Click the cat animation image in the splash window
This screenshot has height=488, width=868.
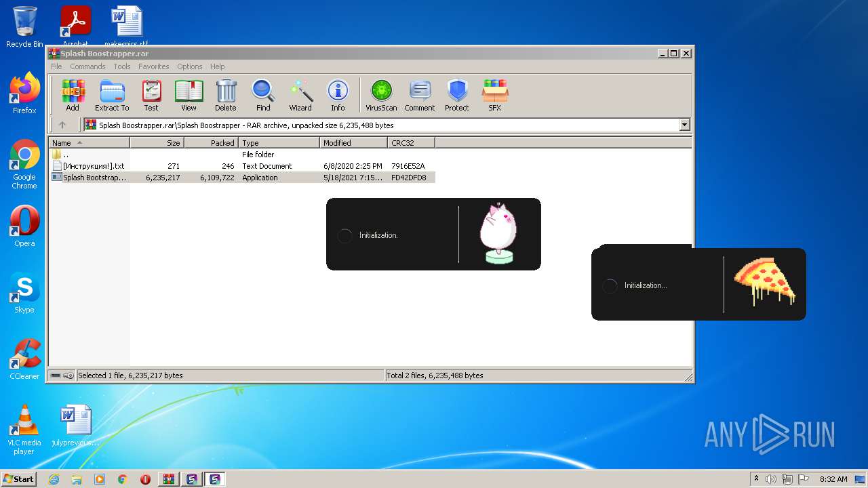click(x=499, y=233)
